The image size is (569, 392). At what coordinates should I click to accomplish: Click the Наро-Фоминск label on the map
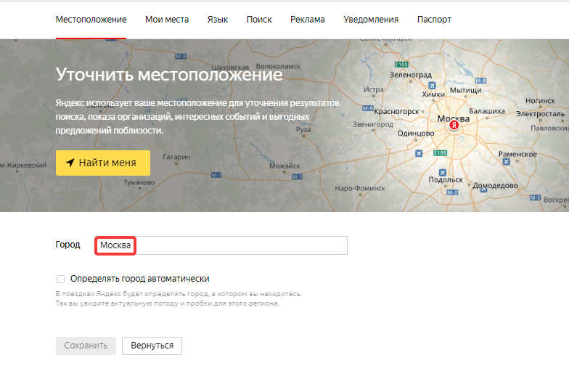360,189
